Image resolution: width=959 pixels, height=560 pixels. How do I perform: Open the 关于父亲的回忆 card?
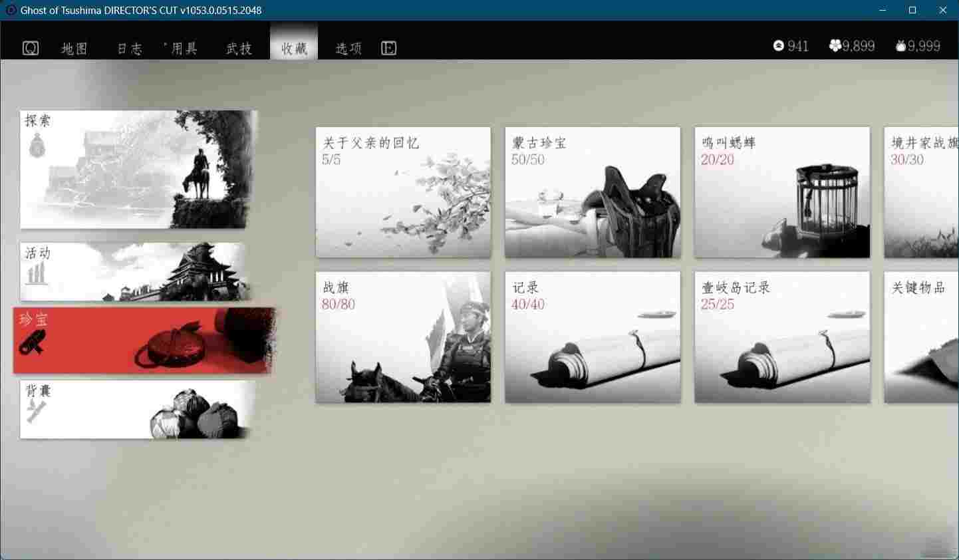[403, 192]
